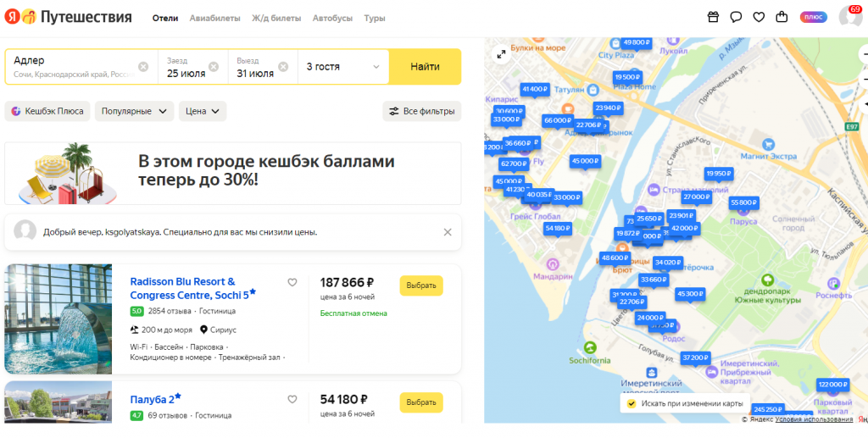Click the Магнит Экстра cart map icon
Image resolution: width=868 pixels, height=438 pixels.
(x=768, y=145)
